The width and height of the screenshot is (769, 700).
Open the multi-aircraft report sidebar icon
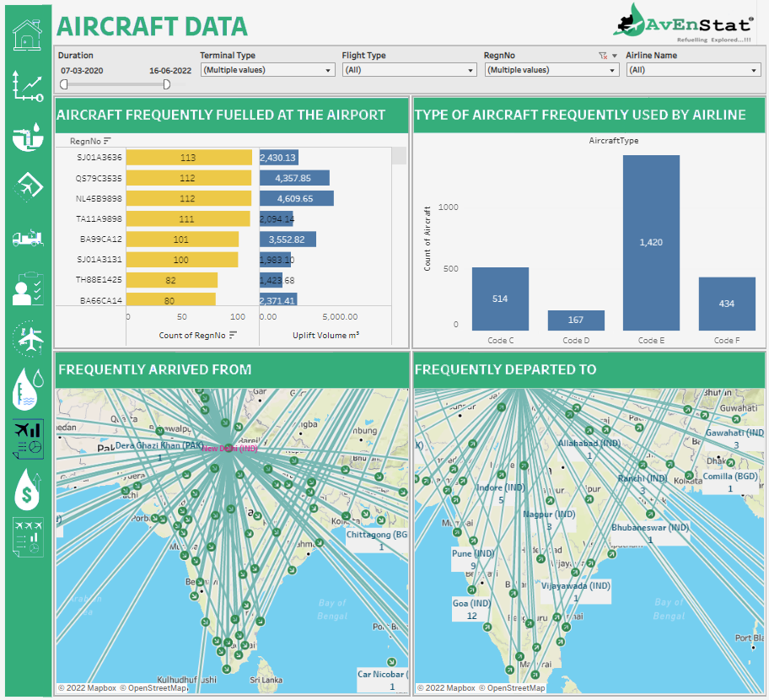click(27, 538)
